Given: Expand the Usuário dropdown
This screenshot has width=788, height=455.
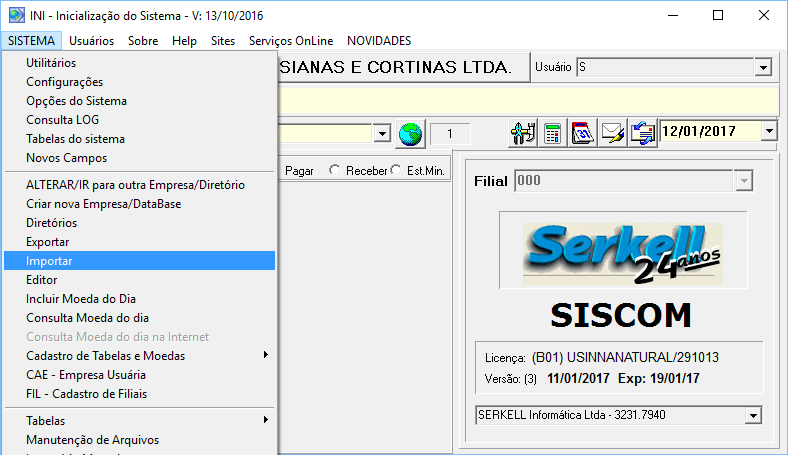Looking at the screenshot, I should pyautogui.click(x=763, y=67).
